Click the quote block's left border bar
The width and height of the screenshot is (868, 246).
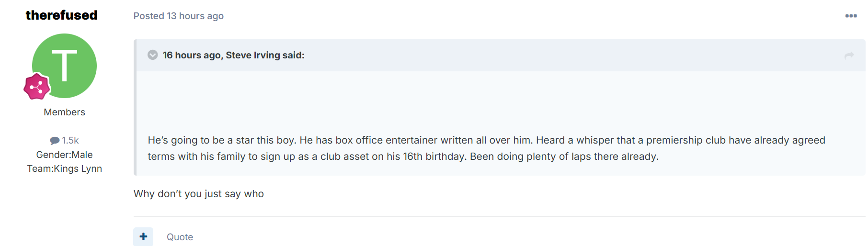135,107
